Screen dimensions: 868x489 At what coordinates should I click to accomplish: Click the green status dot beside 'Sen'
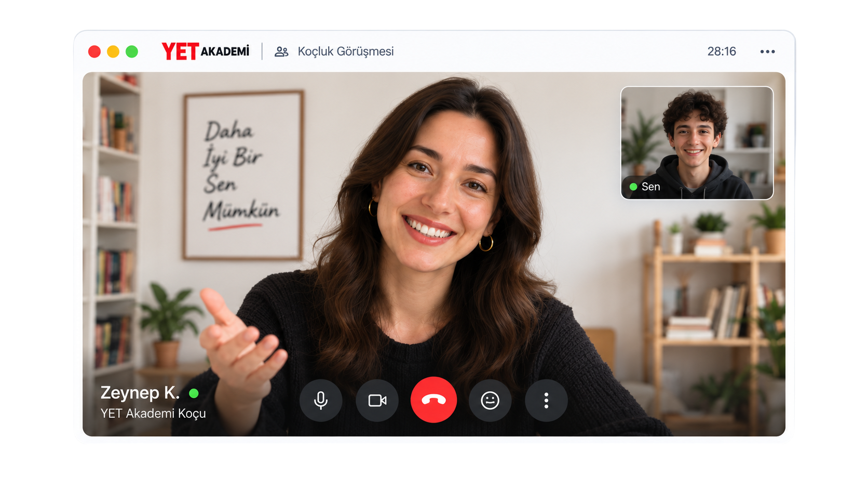pos(633,187)
